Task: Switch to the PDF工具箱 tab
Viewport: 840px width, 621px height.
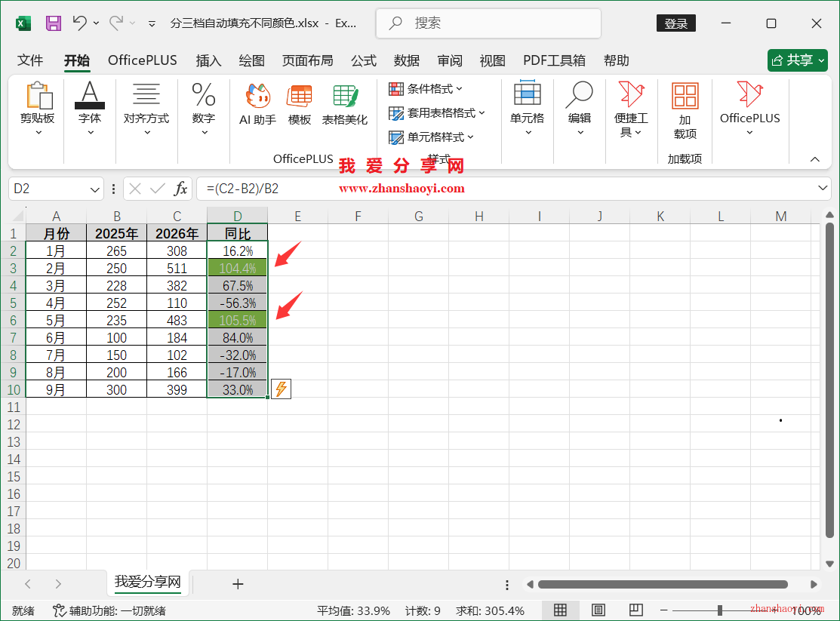Action: 554,60
